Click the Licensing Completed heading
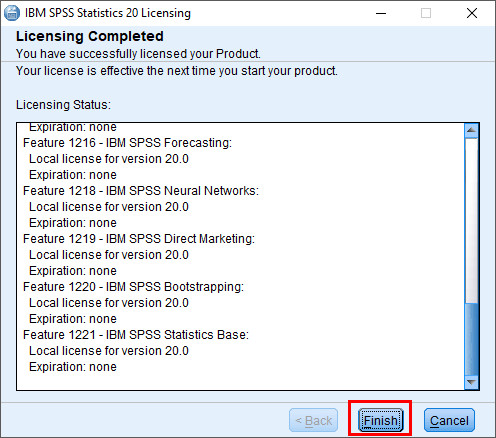496x438 pixels. click(90, 36)
